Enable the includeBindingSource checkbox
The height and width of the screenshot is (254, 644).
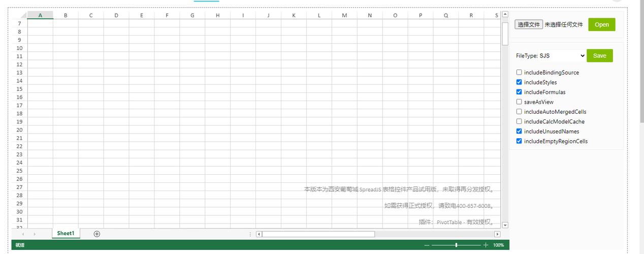519,73
